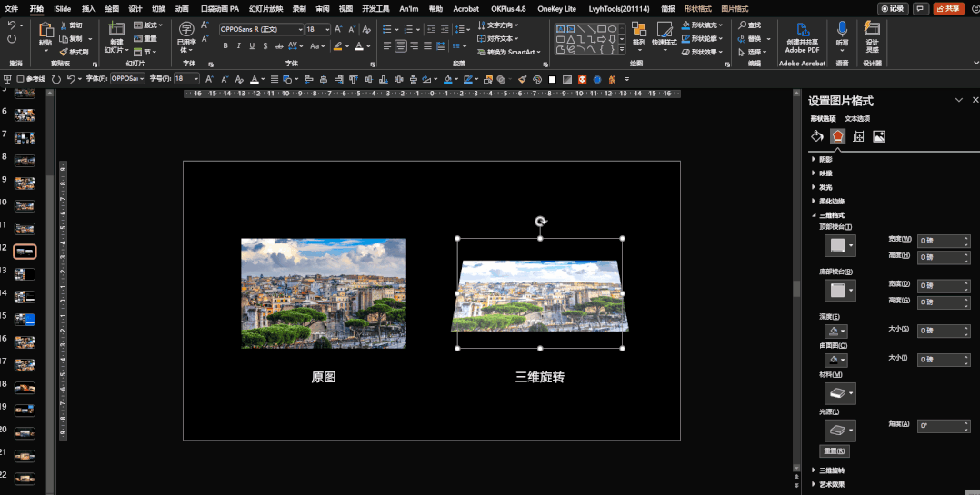Click the rotation handle above selected picture
980x495 pixels.
coord(541,221)
